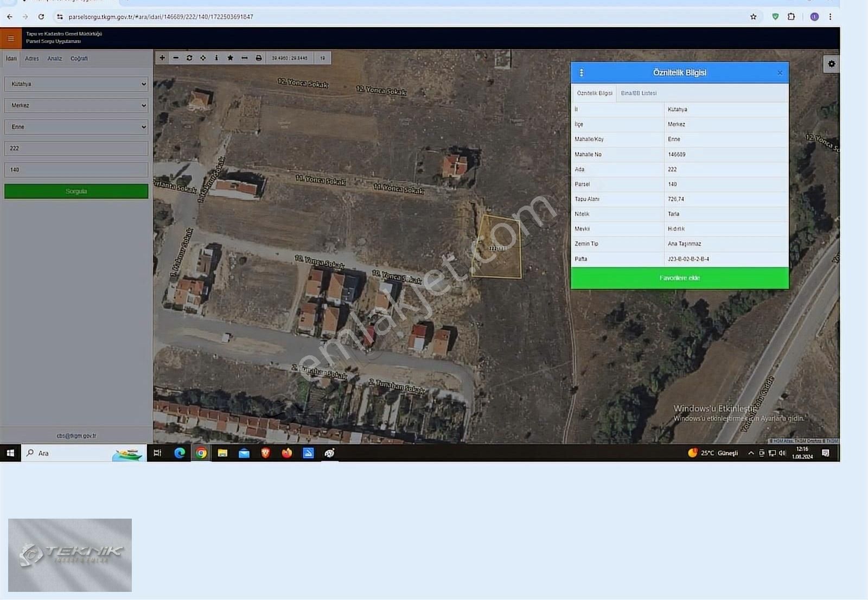Open Mail app from taskbar
The image size is (868, 600).
tap(244, 453)
